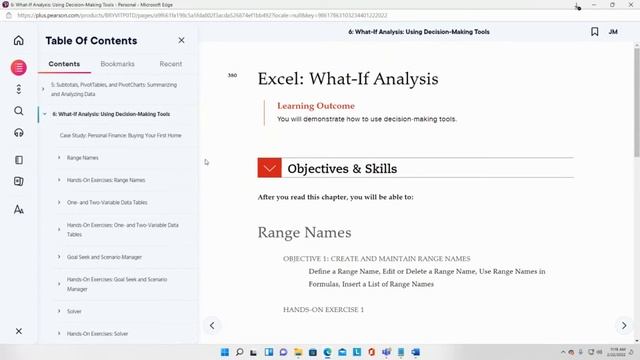Expand Goal Seek and Scenario Manager chevron
Screen dimensions: 640x360
(x=59, y=257)
